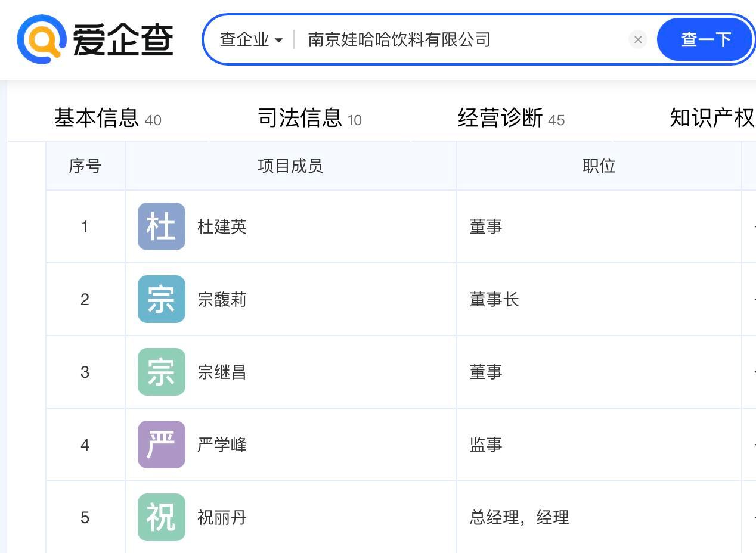Switch to the 基本信息 tab
Image resolution: width=756 pixels, height=553 pixels.
[x=107, y=117]
